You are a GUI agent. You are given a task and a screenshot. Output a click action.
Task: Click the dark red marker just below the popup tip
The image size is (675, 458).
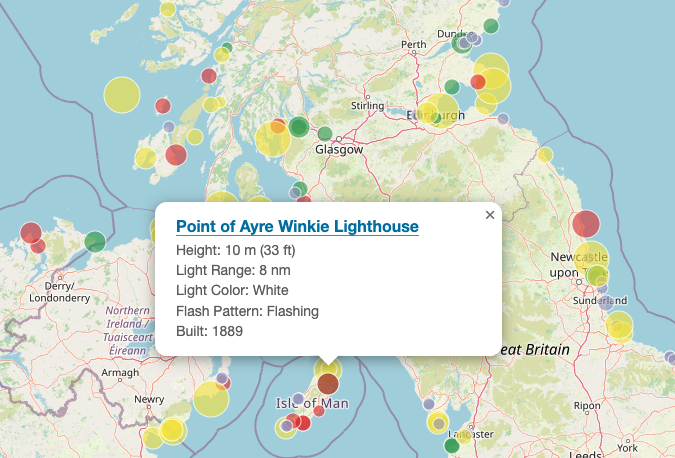[x=328, y=384]
